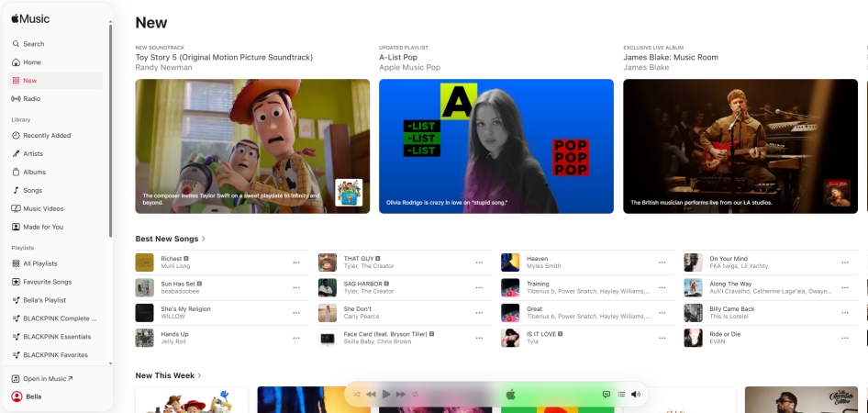Select the New section in sidebar
Image resolution: width=868 pixels, height=413 pixels.
tap(55, 80)
